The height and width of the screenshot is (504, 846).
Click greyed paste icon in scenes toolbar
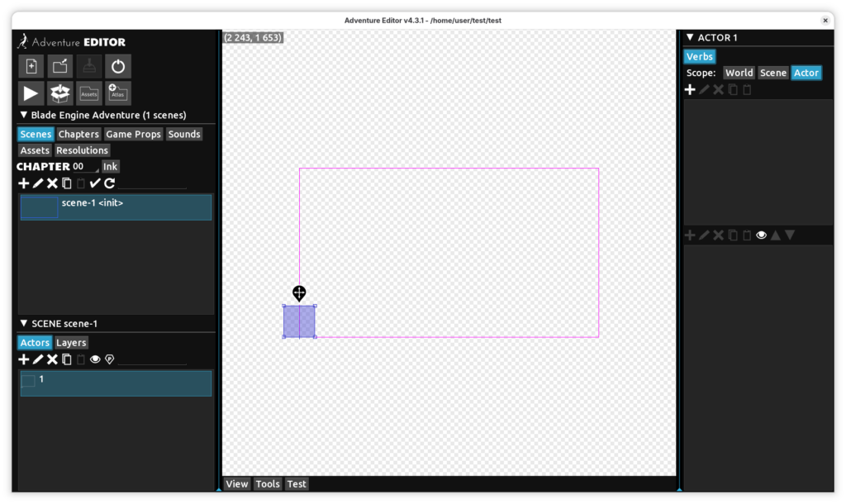tap(81, 183)
